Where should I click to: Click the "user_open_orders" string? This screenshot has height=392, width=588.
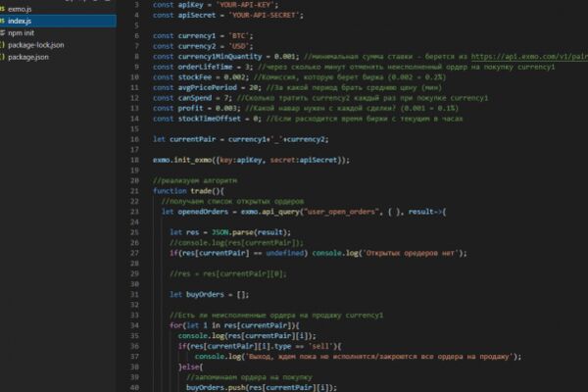[341, 212]
